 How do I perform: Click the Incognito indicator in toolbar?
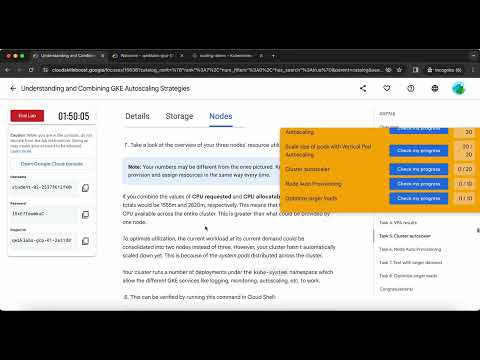[x=444, y=70]
